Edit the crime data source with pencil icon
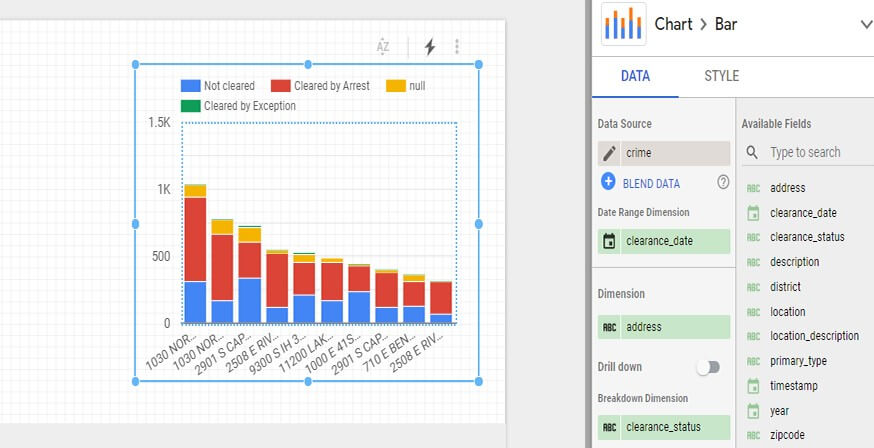Image resolution: width=874 pixels, height=448 pixels. pyautogui.click(x=609, y=153)
